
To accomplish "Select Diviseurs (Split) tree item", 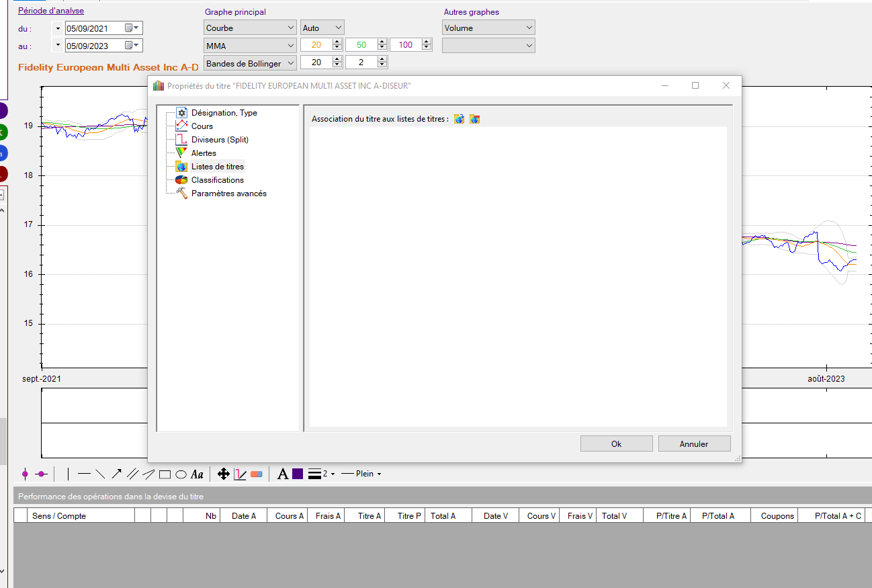I will pos(220,140).
